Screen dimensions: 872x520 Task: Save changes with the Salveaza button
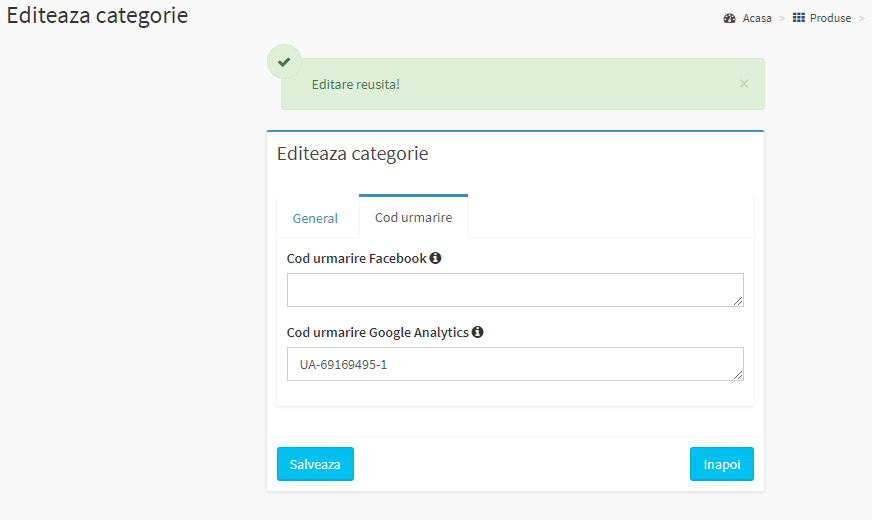(315, 464)
